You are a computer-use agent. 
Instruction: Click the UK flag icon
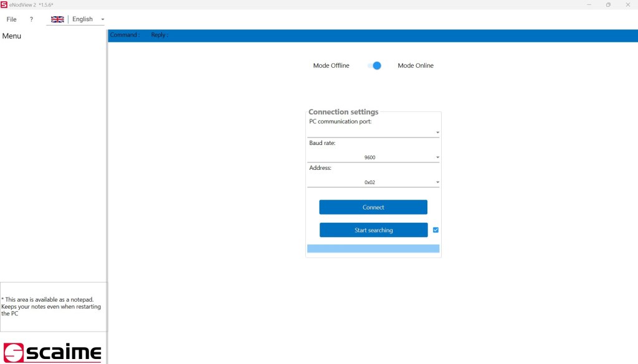tap(57, 19)
